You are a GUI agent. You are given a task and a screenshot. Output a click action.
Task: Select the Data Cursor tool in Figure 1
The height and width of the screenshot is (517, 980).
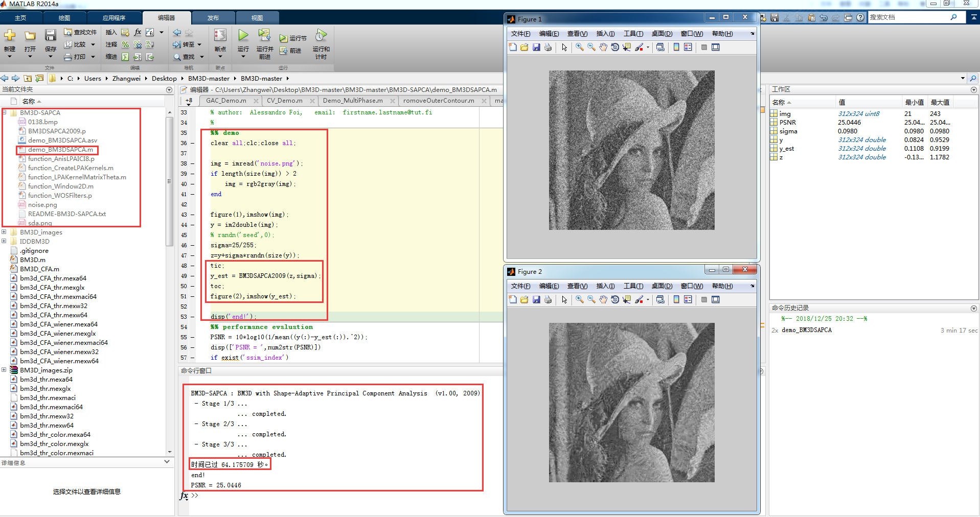click(627, 47)
